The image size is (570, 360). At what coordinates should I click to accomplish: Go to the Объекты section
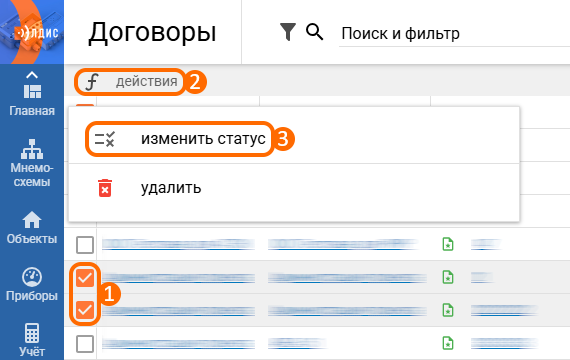coord(32,228)
